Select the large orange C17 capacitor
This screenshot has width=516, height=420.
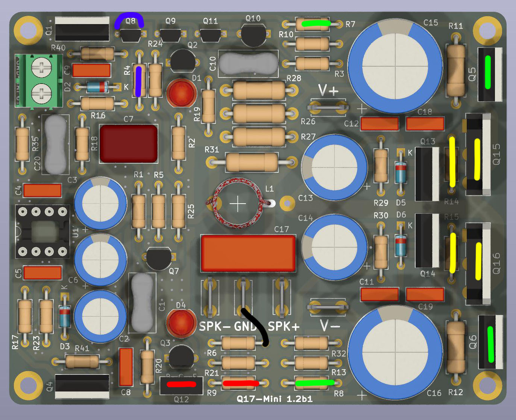248,253
